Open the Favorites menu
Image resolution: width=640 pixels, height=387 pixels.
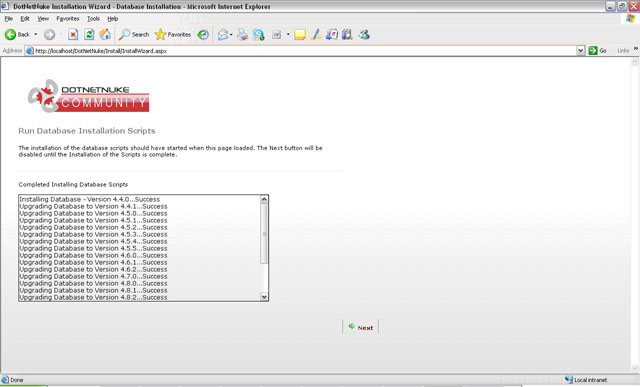68,19
